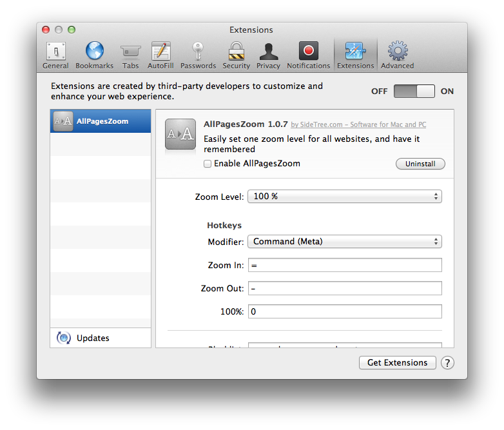Minimize the Extensions window
The width and height of the screenshot is (504, 430).
59,30
